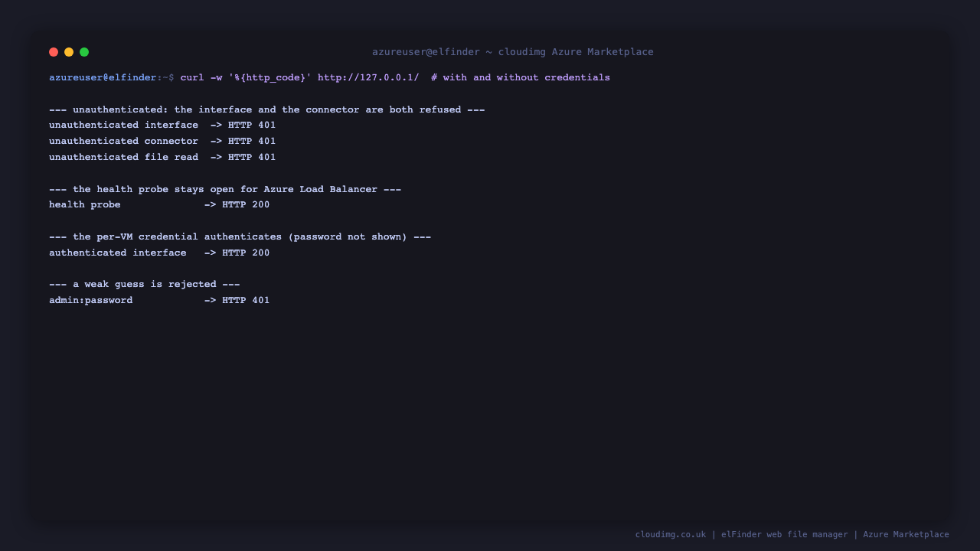Click the 'health probe -> HTTP 200' line
Screen dimensions: 980x551
click(x=159, y=205)
